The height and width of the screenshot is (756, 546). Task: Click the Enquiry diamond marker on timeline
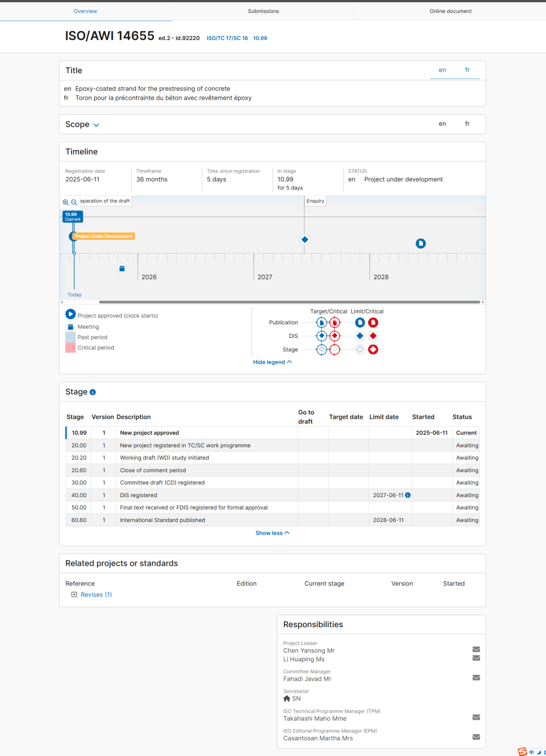coord(304,239)
